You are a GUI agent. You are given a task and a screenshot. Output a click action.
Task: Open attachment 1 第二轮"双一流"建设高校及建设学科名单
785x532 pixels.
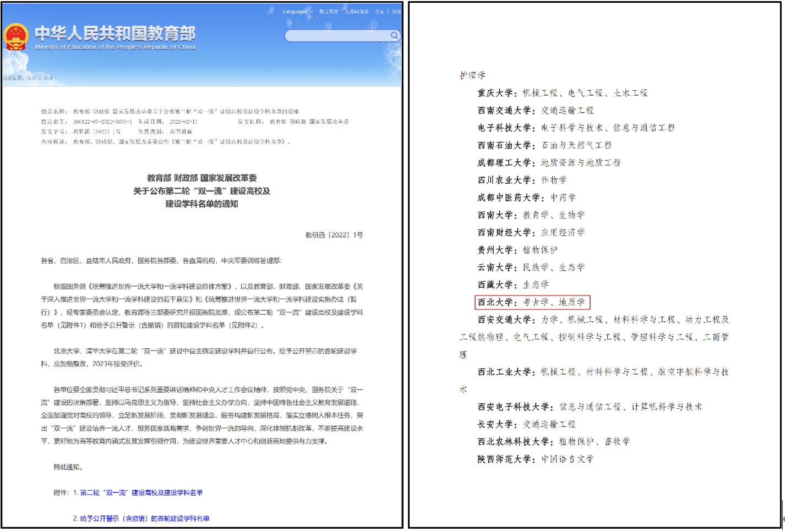141,492
